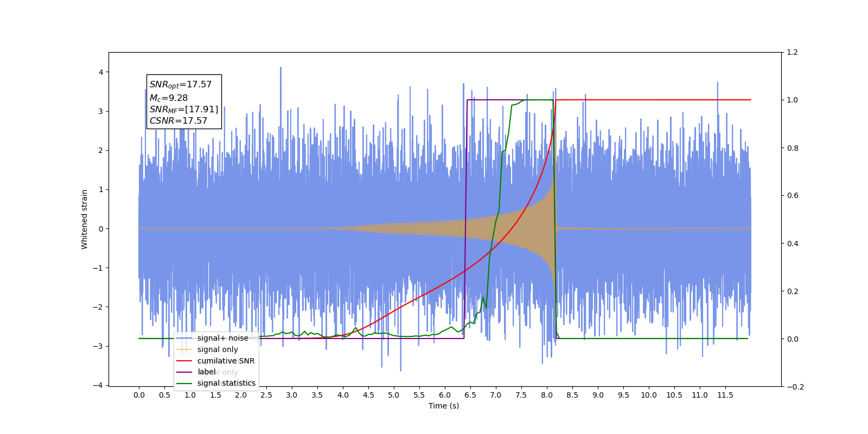
Task: Click the 'cumilative SNR' legend label
Action: 226,361
